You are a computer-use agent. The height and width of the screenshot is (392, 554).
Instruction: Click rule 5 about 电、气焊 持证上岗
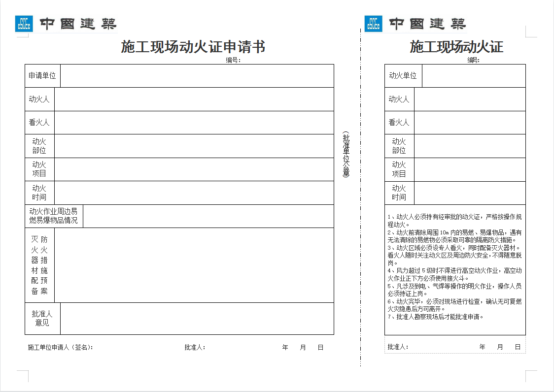pyautogui.click(x=455, y=290)
